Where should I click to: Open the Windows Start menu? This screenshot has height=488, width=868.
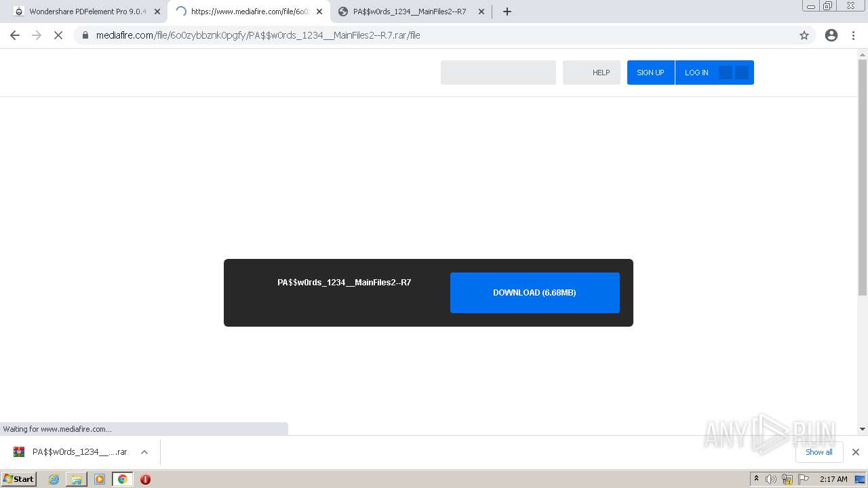coord(18,479)
